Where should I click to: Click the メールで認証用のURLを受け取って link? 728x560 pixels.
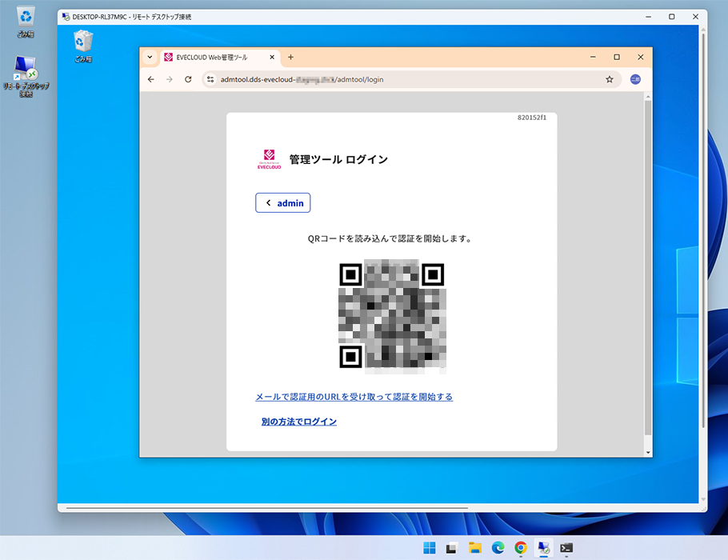(354, 397)
